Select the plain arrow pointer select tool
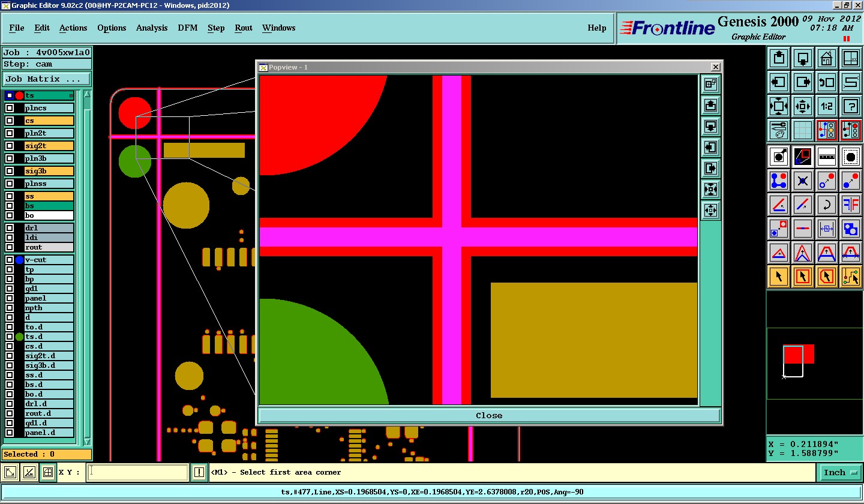 click(x=779, y=277)
